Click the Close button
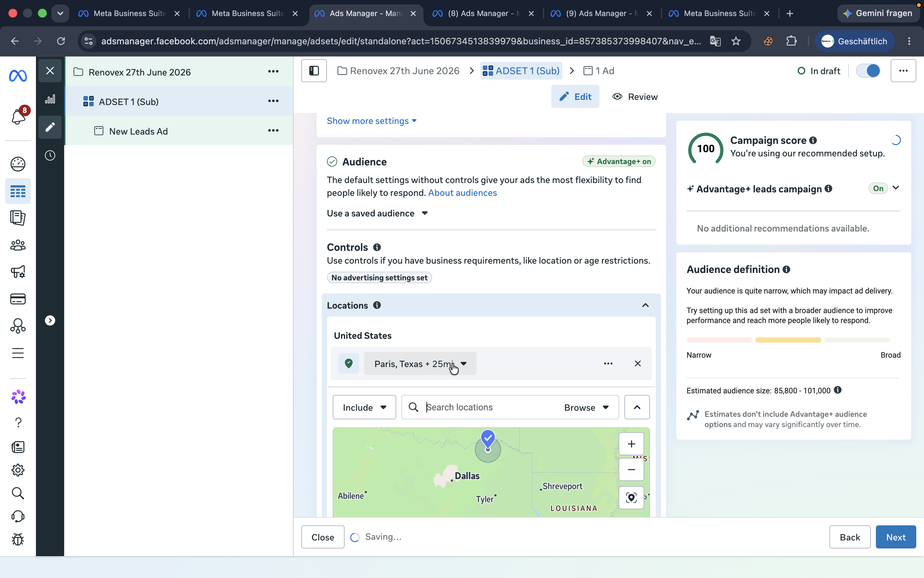Image resolution: width=924 pixels, height=578 pixels. click(323, 537)
